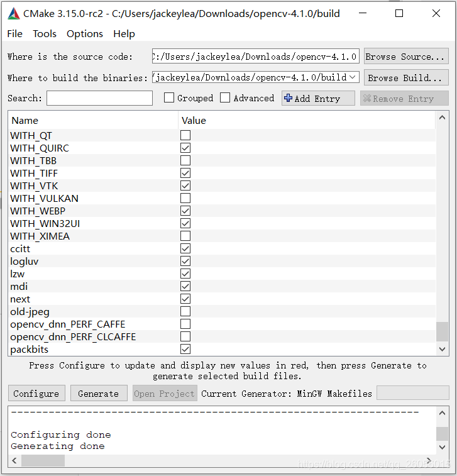Check the opencv_dnn_PERF_CLCAFFE checkbox
This screenshot has width=457, height=476.
point(185,336)
